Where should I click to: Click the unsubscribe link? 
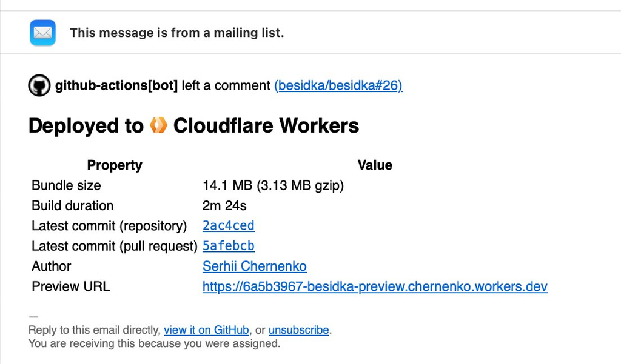tap(298, 330)
